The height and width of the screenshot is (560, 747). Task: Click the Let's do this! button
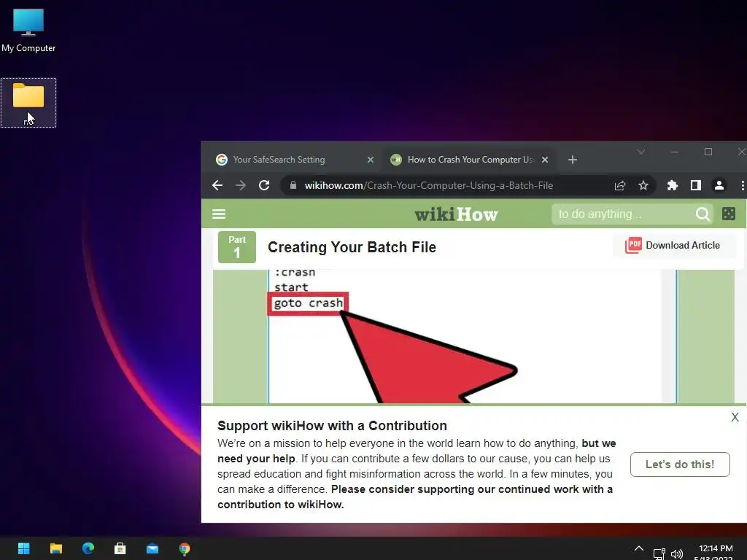pyautogui.click(x=680, y=464)
